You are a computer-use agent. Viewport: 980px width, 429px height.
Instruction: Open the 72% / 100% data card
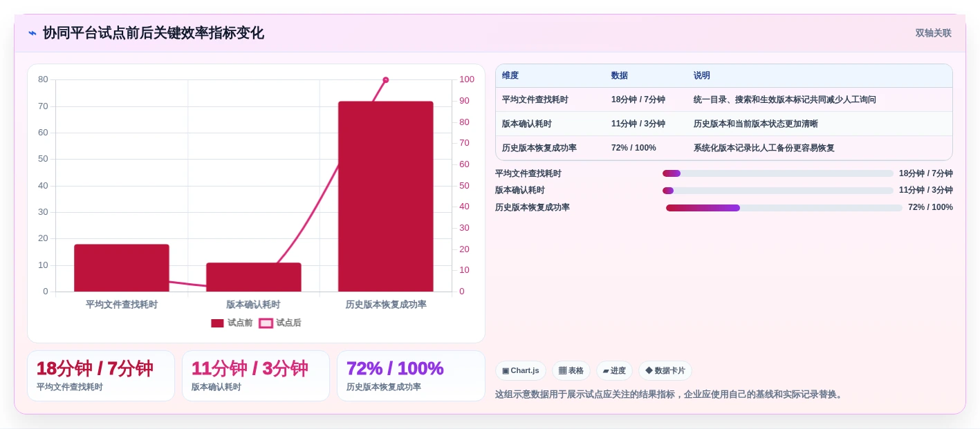click(411, 376)
